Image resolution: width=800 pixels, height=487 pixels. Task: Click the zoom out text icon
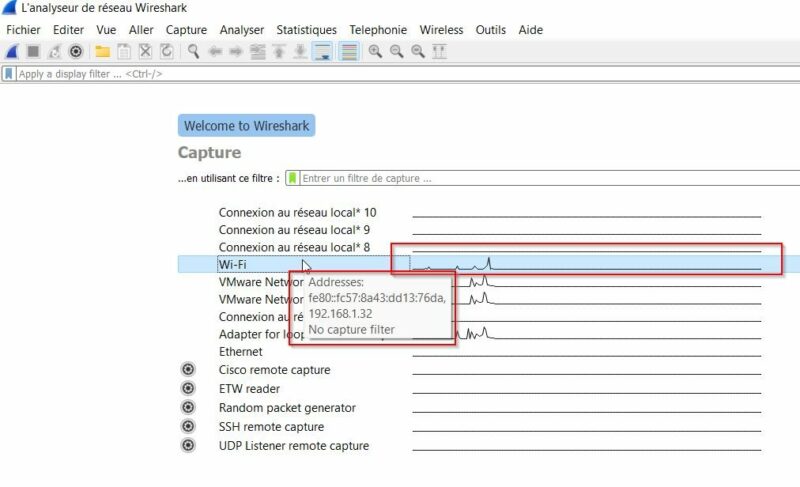point(396,52)
